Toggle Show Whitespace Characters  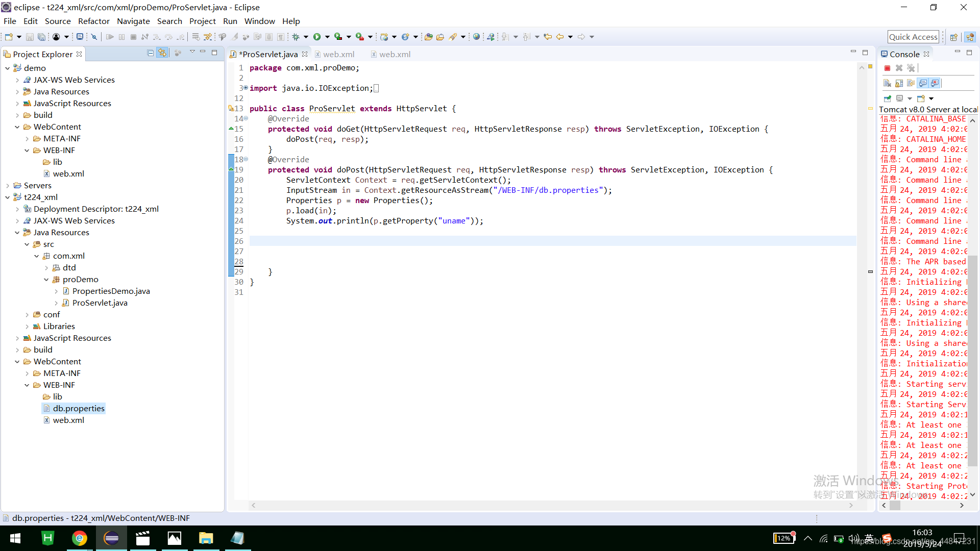pos(281,37)
